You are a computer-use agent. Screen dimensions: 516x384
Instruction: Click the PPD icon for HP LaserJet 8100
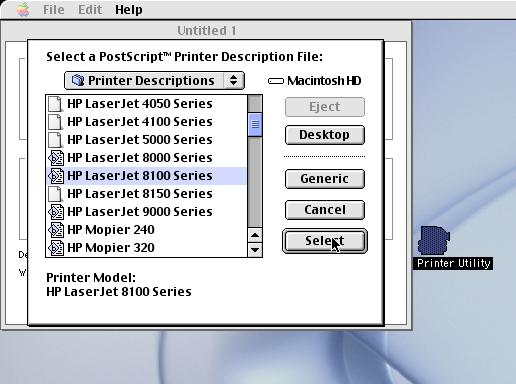pos(56,176)
